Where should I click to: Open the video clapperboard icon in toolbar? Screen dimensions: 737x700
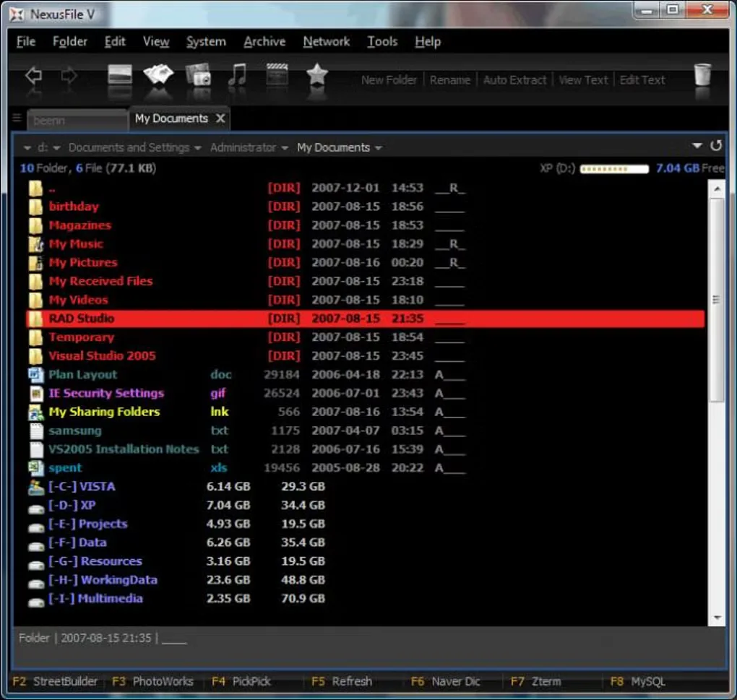[277, 74]
